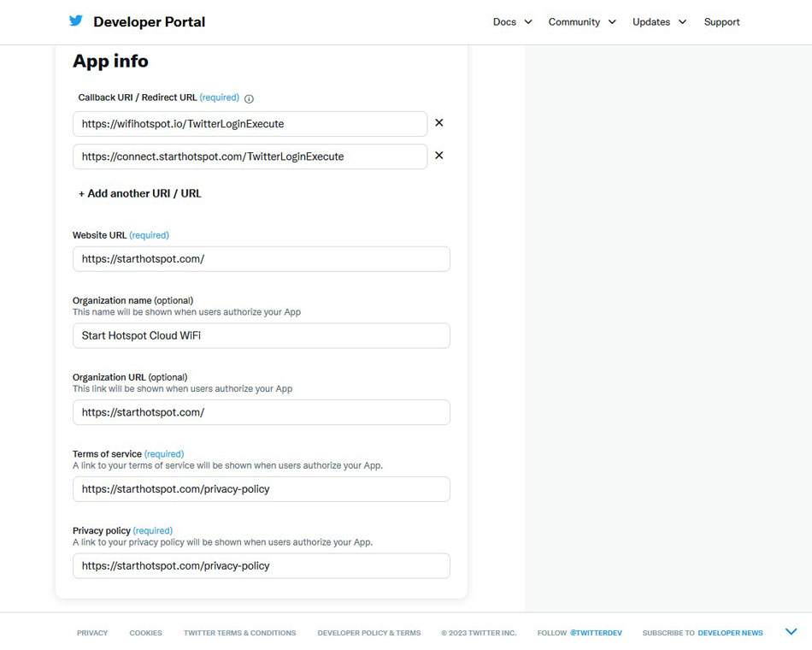Image resolution: width=812 pixels, height=650 pixels.
Task: Open the Community dropdown menu
Action: point(581,22)
